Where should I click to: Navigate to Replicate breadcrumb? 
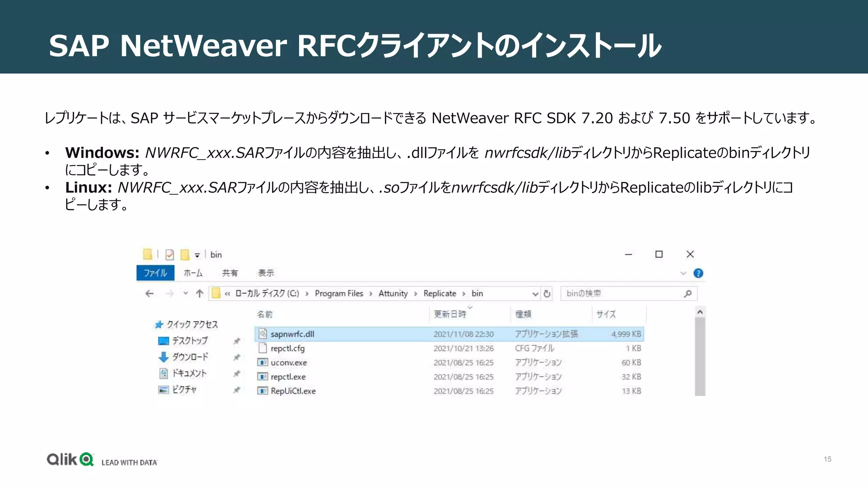(440, 293)
